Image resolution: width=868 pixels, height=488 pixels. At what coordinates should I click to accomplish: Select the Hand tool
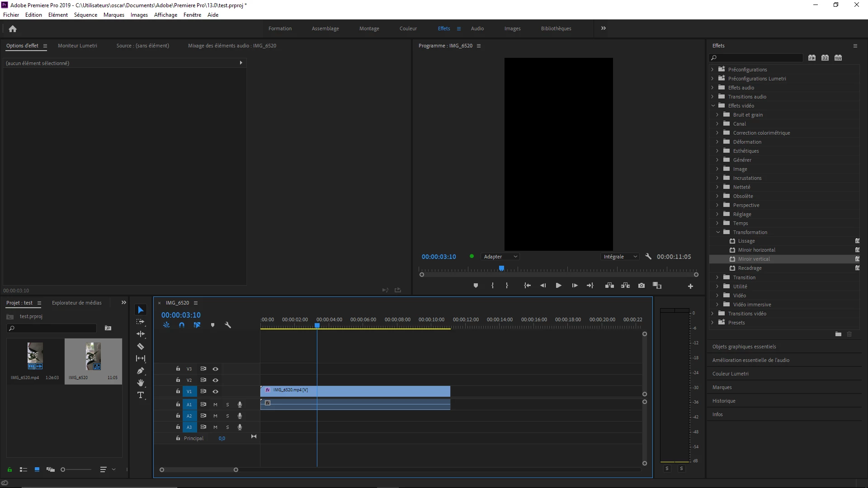pyautogui.click(x=141, y=383)
